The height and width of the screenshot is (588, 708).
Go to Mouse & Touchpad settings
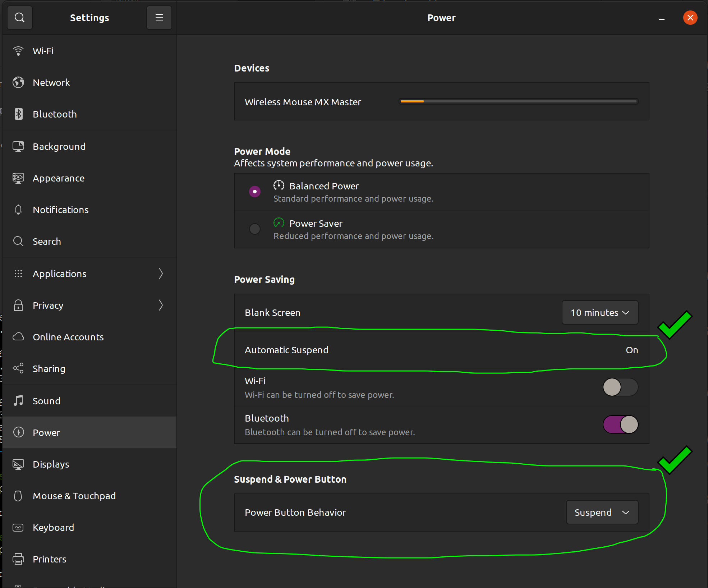click(x=74, y=496)
